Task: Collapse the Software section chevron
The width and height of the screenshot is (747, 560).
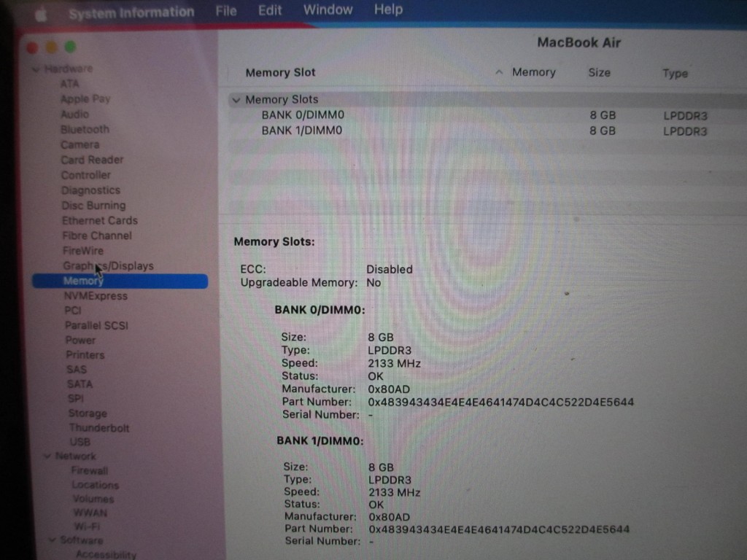Action: [52, 540]
